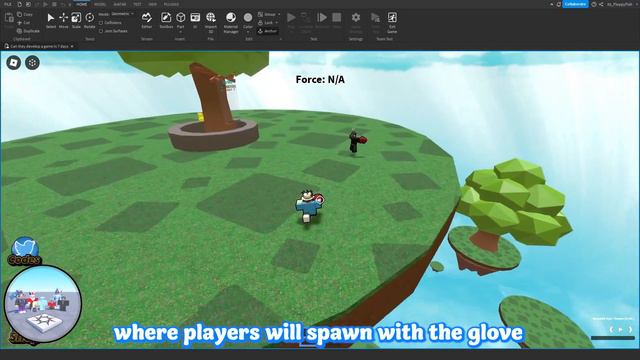The height and width of the screenshot is (360, 640).
Task: Click the 'Force: N/A' label
Action: [320, 80]
